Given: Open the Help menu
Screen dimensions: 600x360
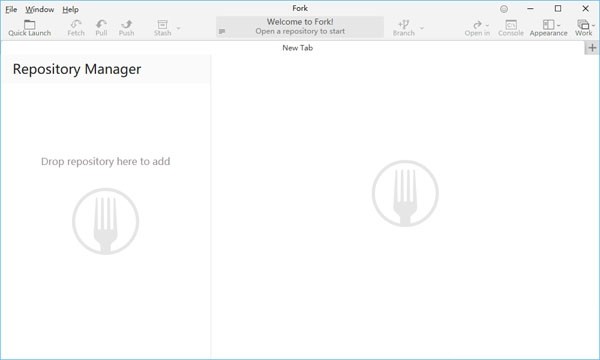Looking at the screenshot, I should coord(70,9).
